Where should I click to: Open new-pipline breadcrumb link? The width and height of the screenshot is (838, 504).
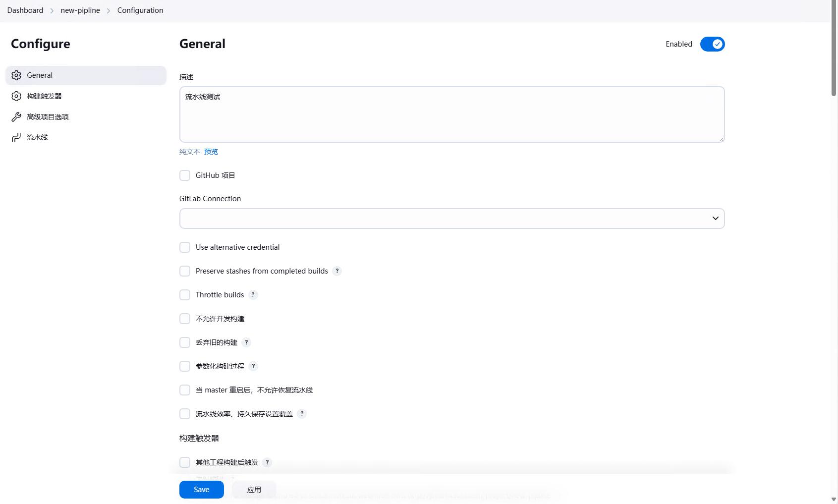80,10
